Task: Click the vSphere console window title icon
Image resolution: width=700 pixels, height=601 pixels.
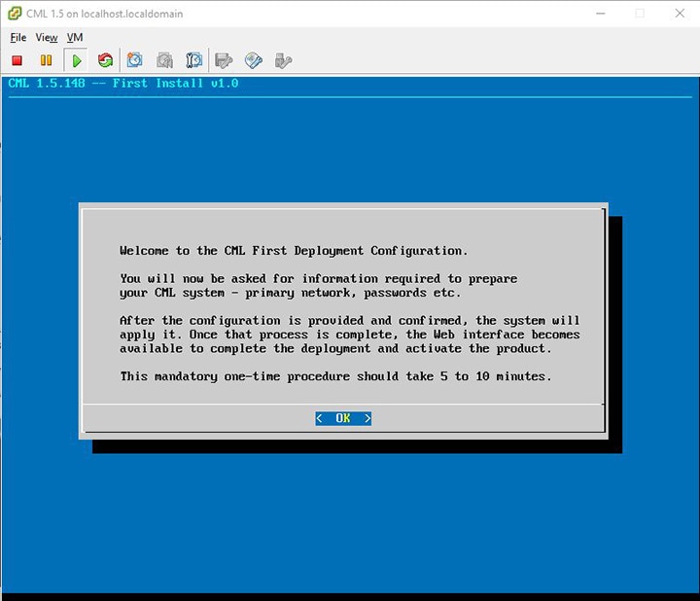Action: [x=15, y=14]
